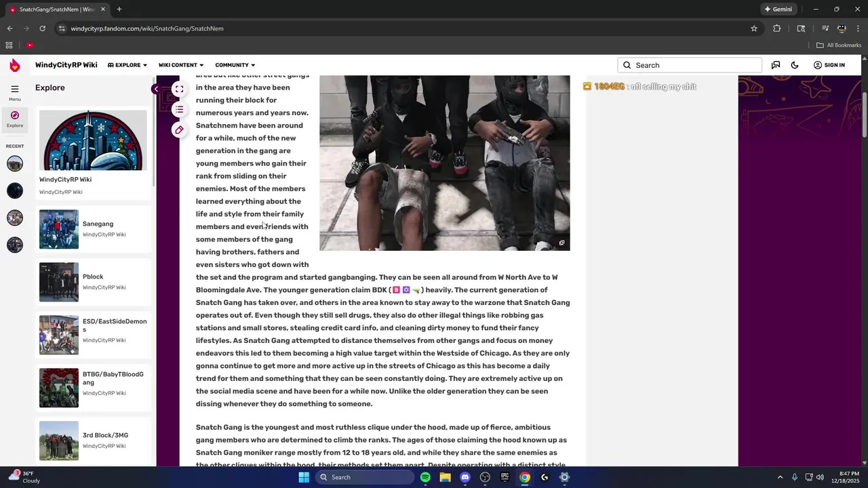
Task: Click the taskbar Search box
Action: pos(365,477)
